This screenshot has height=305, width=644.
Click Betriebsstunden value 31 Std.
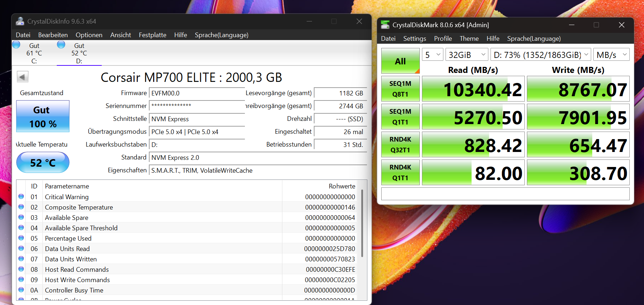341,145
